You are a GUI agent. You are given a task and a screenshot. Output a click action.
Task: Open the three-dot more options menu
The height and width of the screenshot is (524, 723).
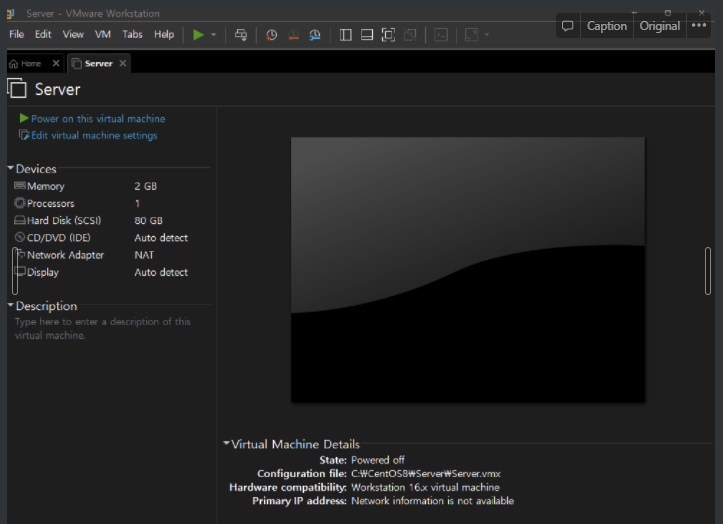[699, 25]
